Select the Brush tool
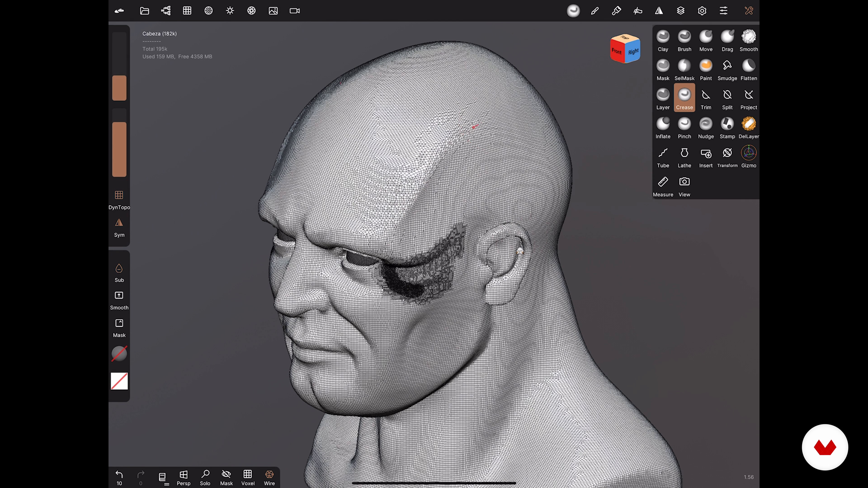This screenshot has height=488, width=868. [684, 40]
